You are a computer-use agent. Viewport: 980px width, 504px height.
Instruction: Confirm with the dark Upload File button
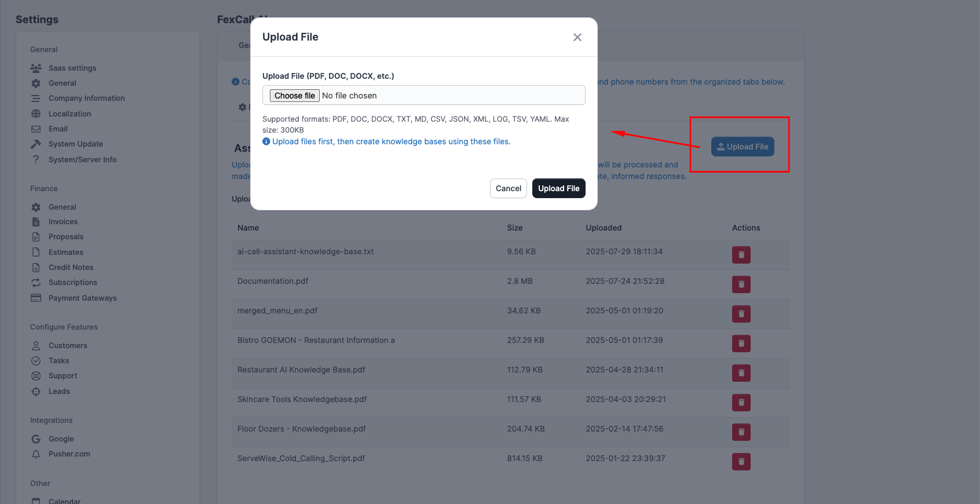click(558, 188)
